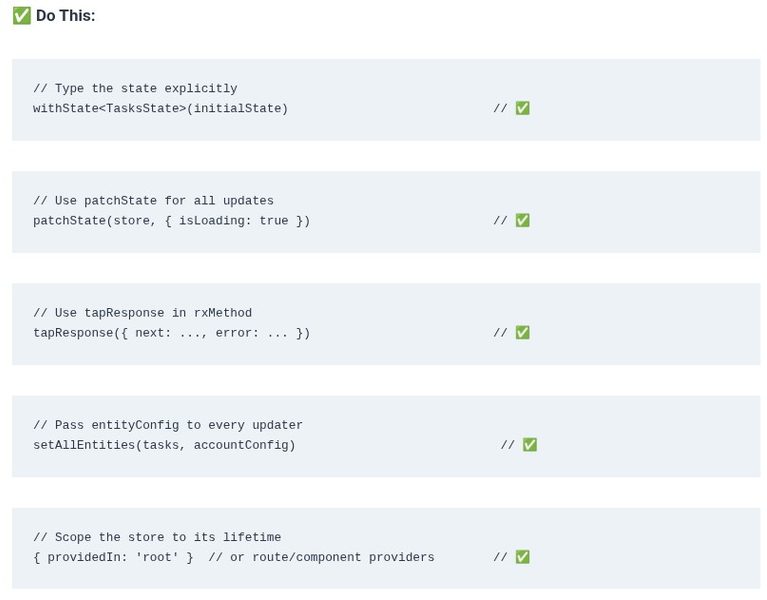This screenshot has width=767, height=600.
Task: Click the checkmark after the providedIn 'root' line
Action: click(x=522, y=557)
